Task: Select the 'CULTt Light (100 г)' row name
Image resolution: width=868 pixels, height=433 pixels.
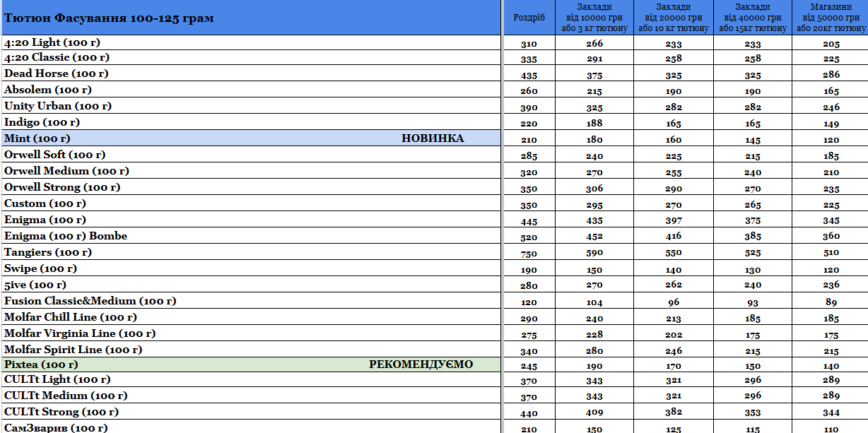Action: [57, 379]
